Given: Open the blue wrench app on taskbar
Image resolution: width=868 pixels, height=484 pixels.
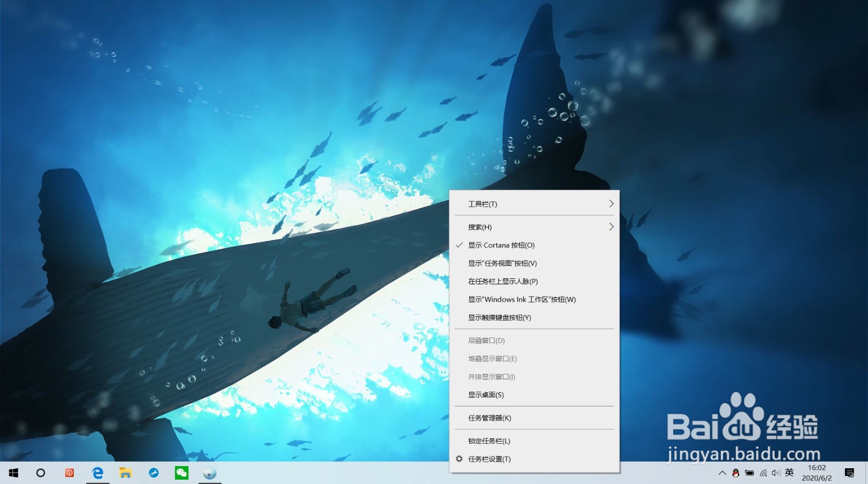Looking at the screenshot, I should (x=154, y=473).
